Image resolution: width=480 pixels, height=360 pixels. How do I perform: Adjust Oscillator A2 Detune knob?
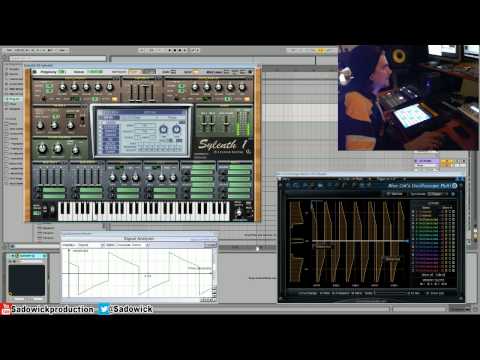(219, 88)
